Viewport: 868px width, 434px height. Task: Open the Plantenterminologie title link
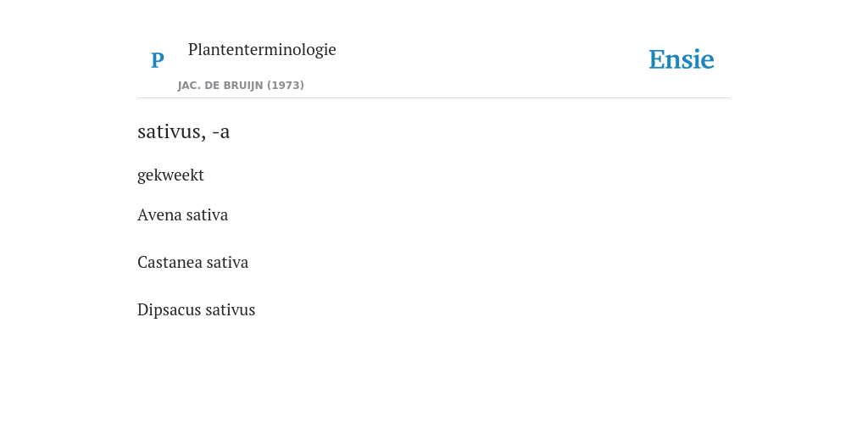[262, 49]
